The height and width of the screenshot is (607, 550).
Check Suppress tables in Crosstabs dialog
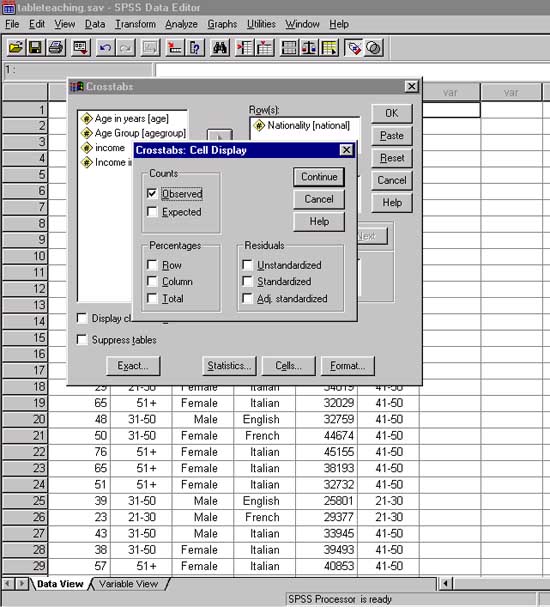click(x=82, y=340)
